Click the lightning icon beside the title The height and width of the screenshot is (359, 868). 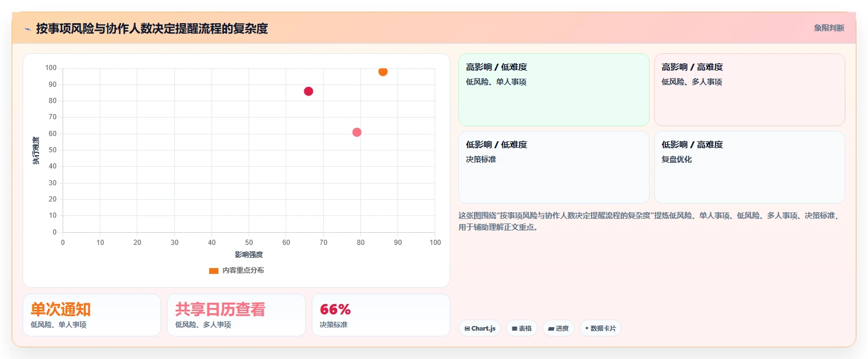(x=27, y=29)
